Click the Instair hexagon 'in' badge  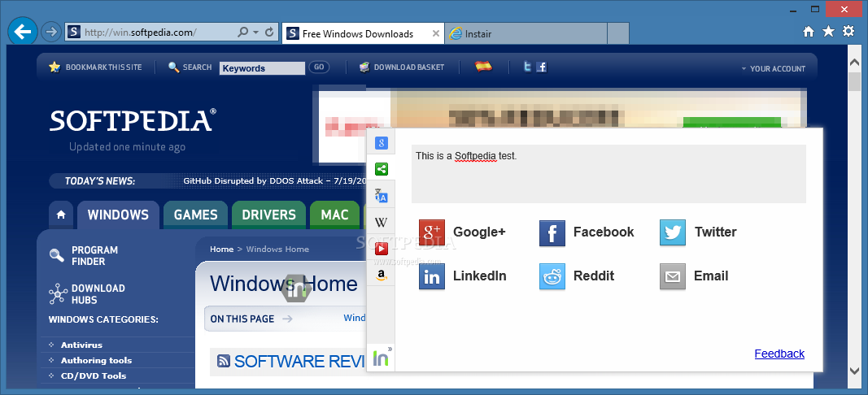click(x=295, y=287)
